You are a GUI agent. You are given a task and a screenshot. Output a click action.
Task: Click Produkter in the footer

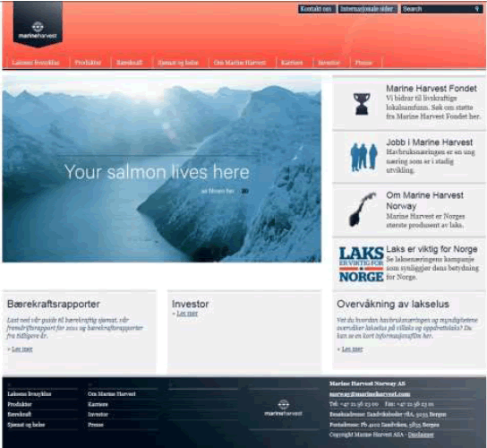20,404
